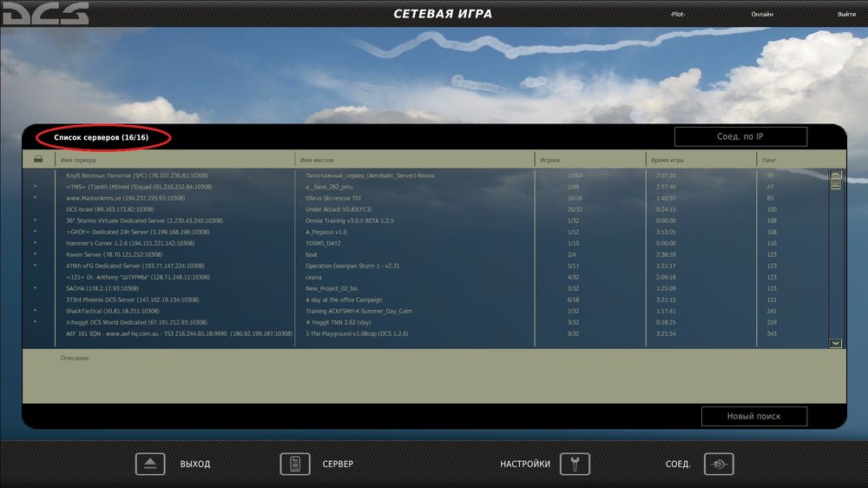Click the Соед. по IP button
868x488 pixels.
[740, 136]
